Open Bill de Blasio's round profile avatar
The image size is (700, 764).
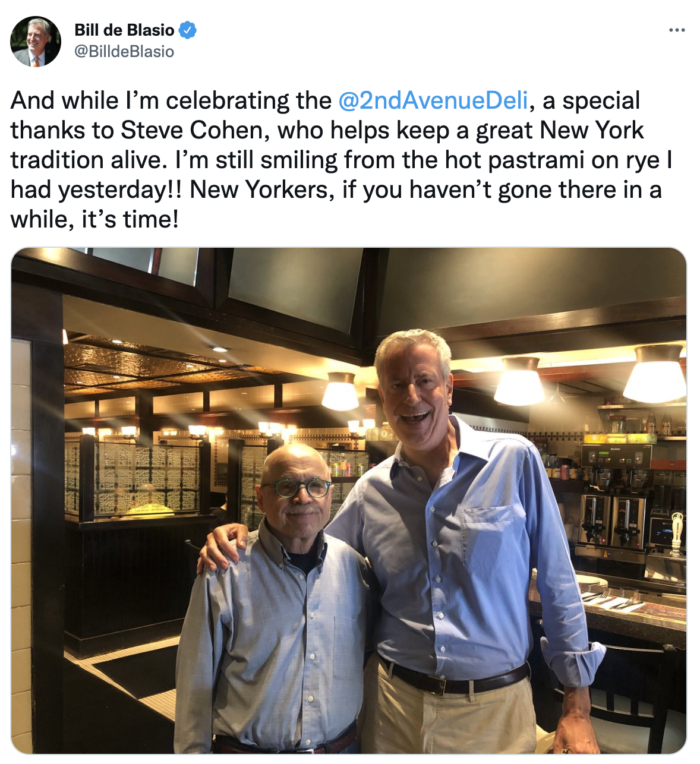pos(36,42)
